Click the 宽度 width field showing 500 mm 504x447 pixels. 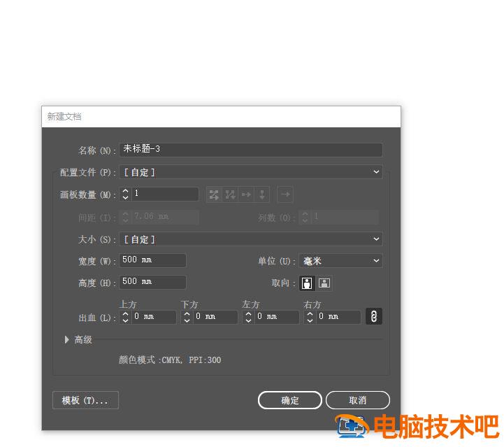pos(152,260)
